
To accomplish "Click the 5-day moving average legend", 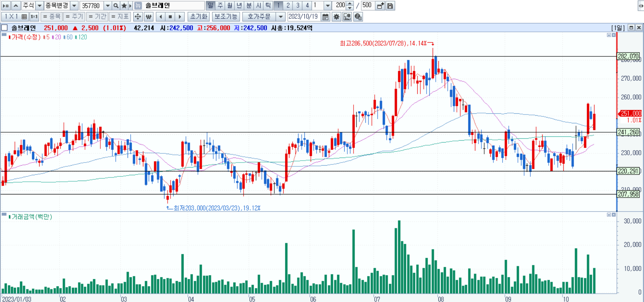I will 46,37.
